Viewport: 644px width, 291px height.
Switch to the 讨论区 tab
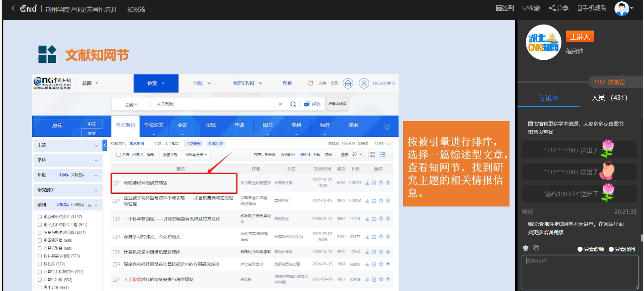548,98
